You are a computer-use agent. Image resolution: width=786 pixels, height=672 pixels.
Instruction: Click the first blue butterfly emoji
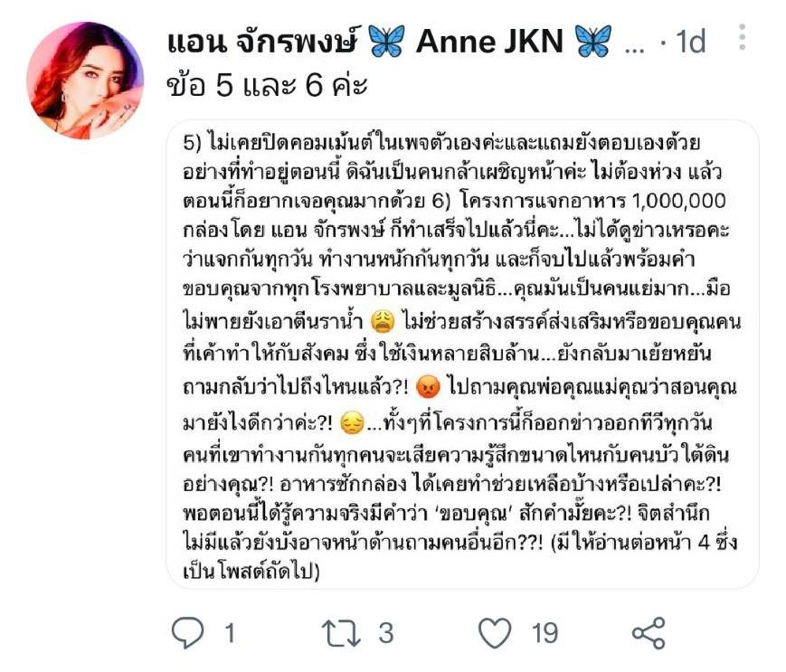(x=386, y=41)
